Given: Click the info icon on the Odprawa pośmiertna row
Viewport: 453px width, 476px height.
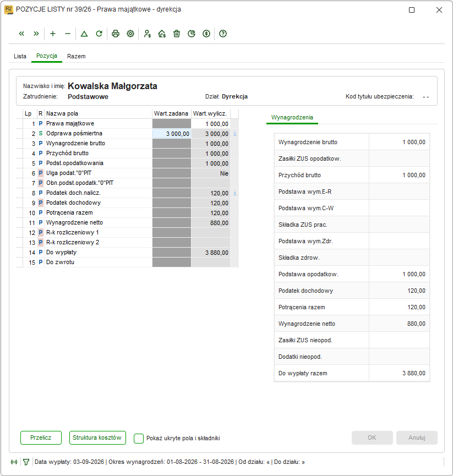Looking at the screenshot, I should click(x=234, y=134).
